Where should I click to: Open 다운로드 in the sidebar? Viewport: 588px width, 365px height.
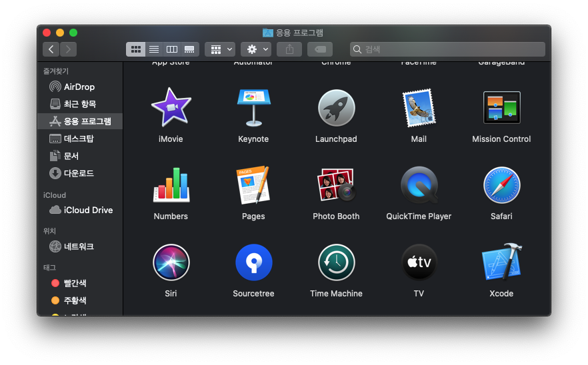click(x=80, y=173)
